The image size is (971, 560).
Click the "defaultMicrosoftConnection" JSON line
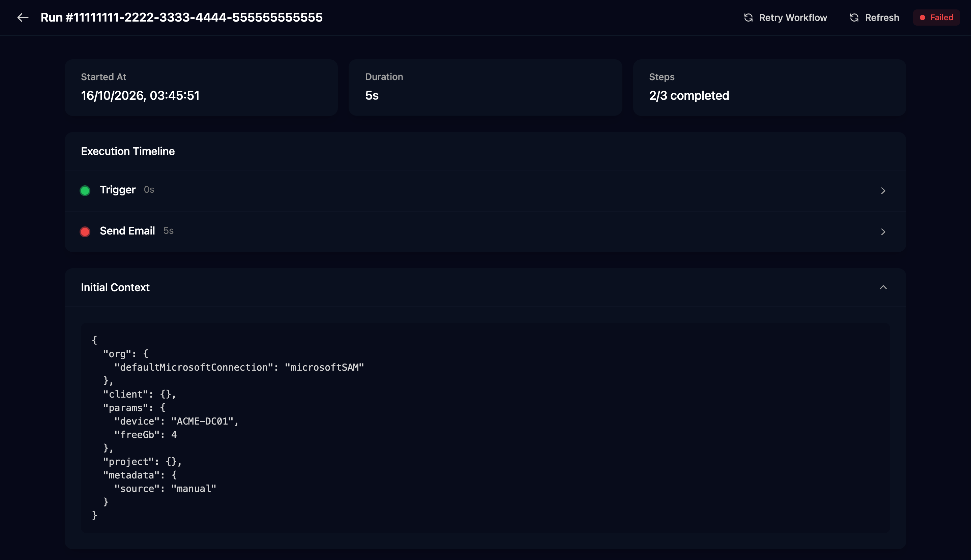(x=239, y=367)
